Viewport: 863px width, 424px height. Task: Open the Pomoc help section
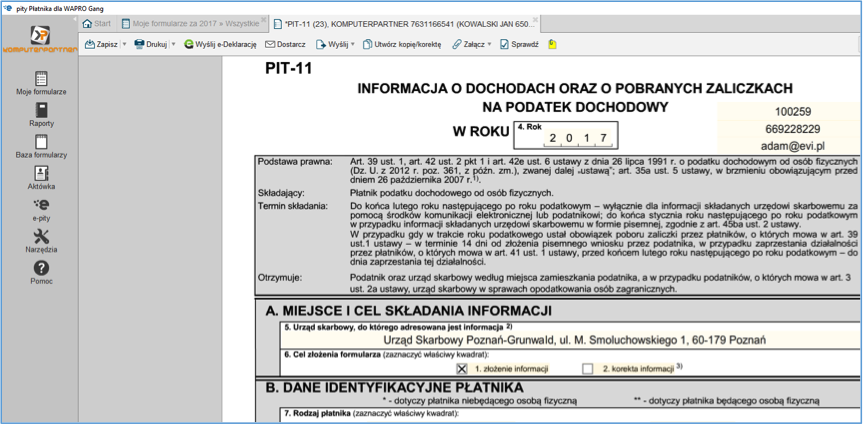[x=41, y=271]
